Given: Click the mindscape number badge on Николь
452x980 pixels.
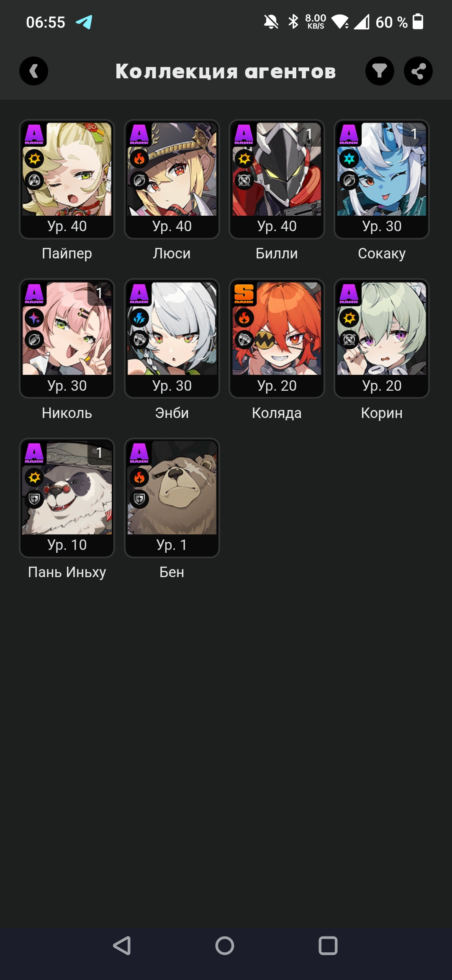Looking at the screenshot, I should (x=99, y=293).
